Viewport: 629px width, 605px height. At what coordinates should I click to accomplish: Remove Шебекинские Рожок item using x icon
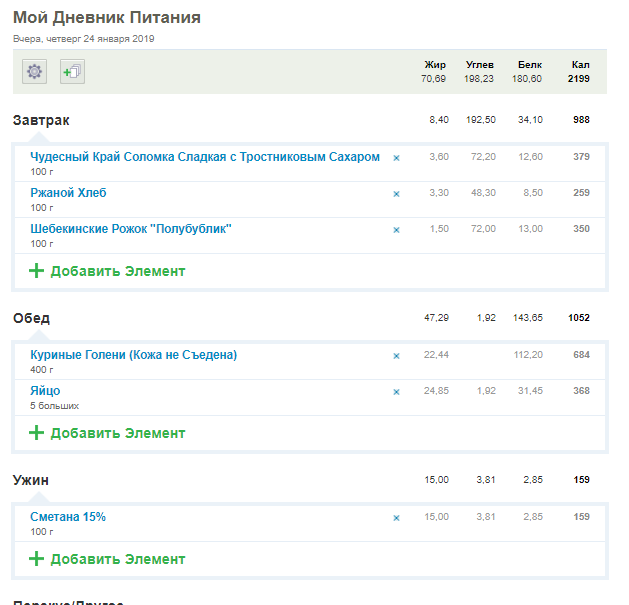tap(396, 229)
